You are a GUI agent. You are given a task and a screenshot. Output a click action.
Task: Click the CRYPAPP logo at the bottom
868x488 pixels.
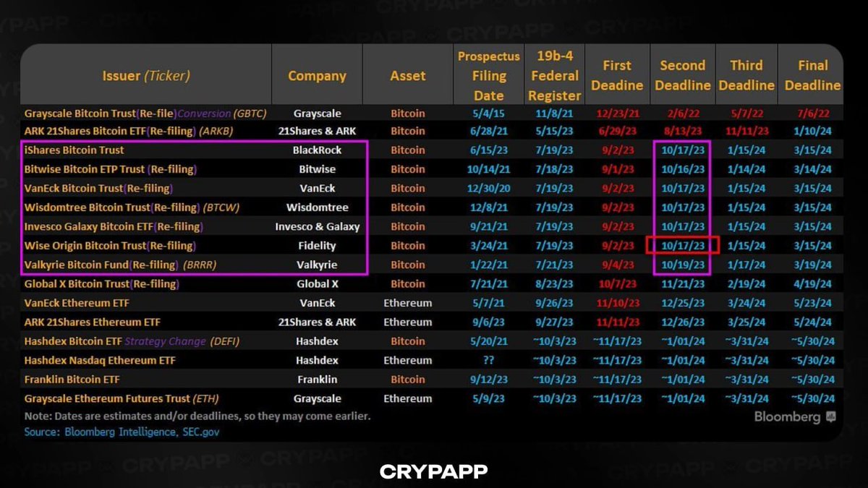click(x=433, y=471)
